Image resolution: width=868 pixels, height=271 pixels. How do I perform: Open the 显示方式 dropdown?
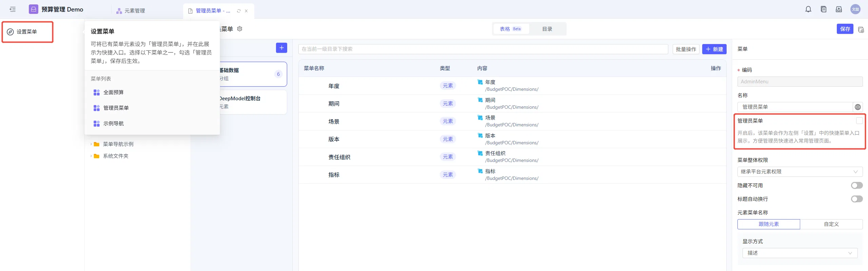click(800, 253)
